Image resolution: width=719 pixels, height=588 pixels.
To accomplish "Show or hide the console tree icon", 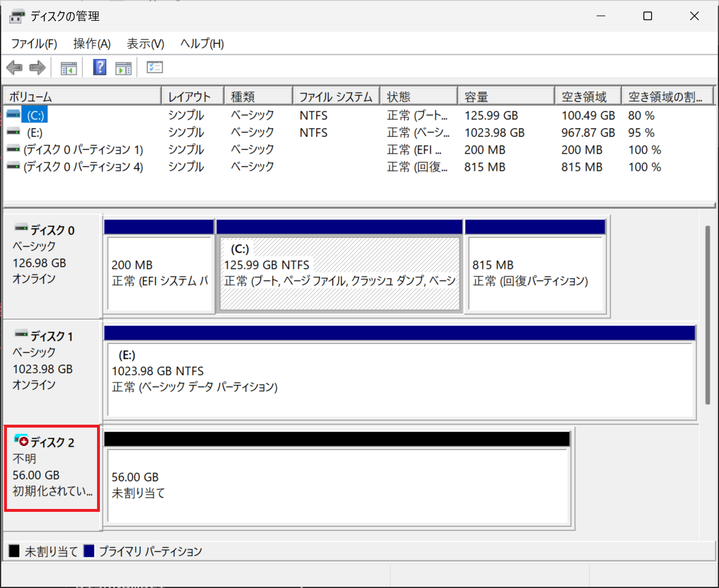I will click(69, 68).
